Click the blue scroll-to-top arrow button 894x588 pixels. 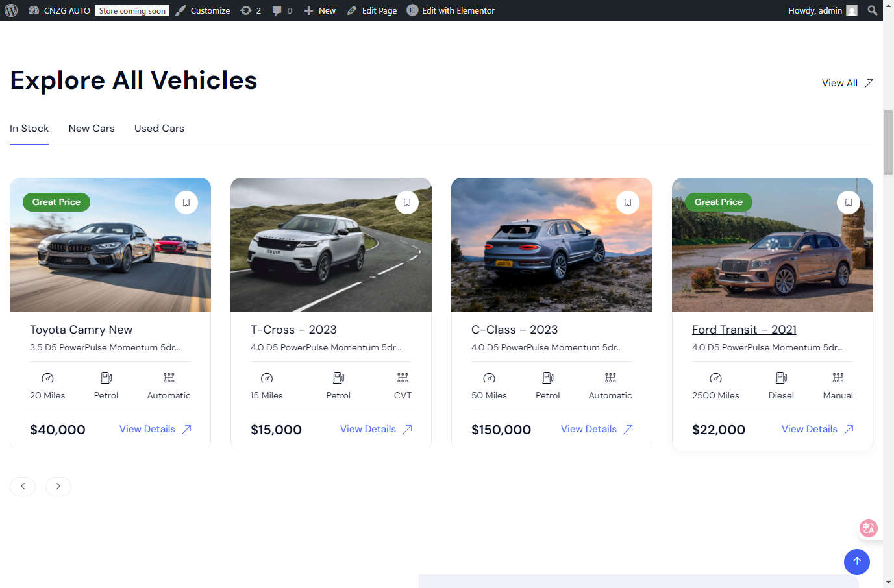[x=857, y=561]
